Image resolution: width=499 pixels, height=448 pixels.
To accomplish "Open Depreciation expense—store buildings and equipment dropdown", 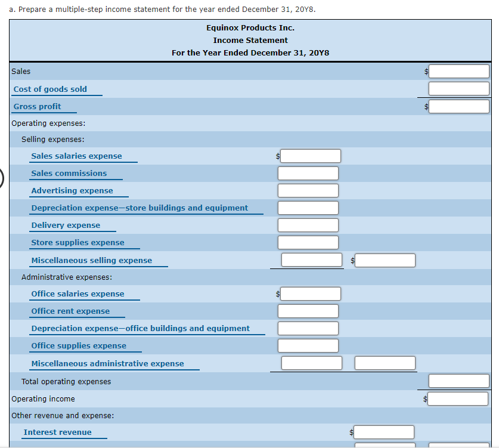I will [146, 208].
